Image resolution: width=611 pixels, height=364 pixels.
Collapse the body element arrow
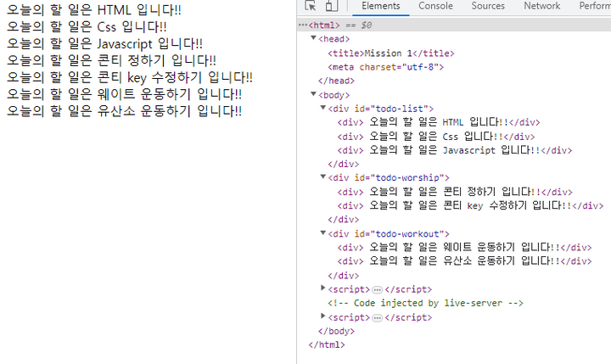tap(314, 95)
